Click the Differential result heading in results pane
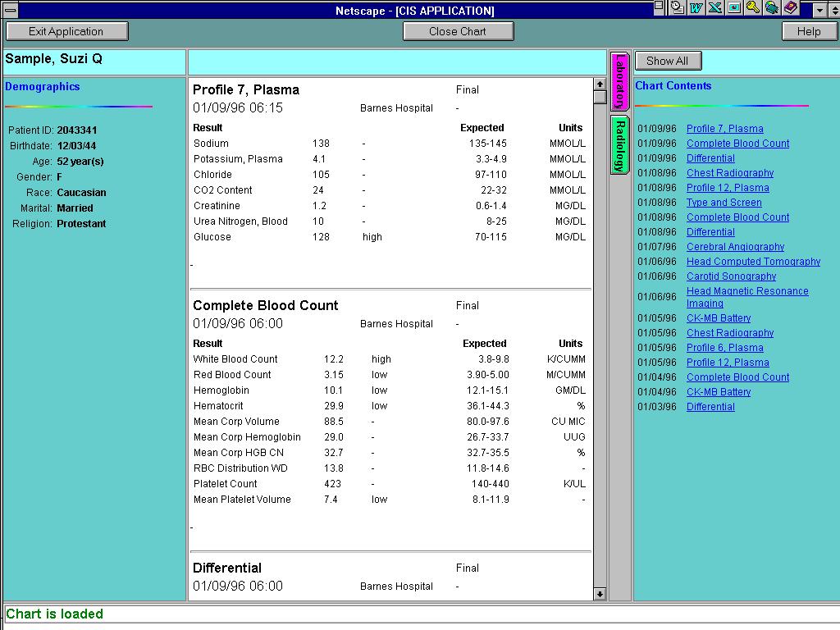 coord(227,568)
